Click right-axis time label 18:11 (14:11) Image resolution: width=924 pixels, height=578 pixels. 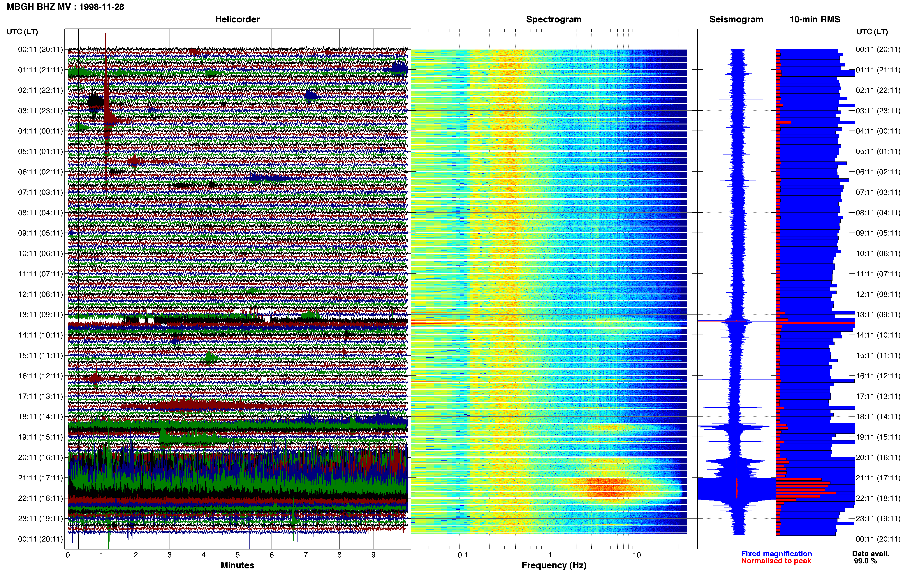(x=878, y=417)
